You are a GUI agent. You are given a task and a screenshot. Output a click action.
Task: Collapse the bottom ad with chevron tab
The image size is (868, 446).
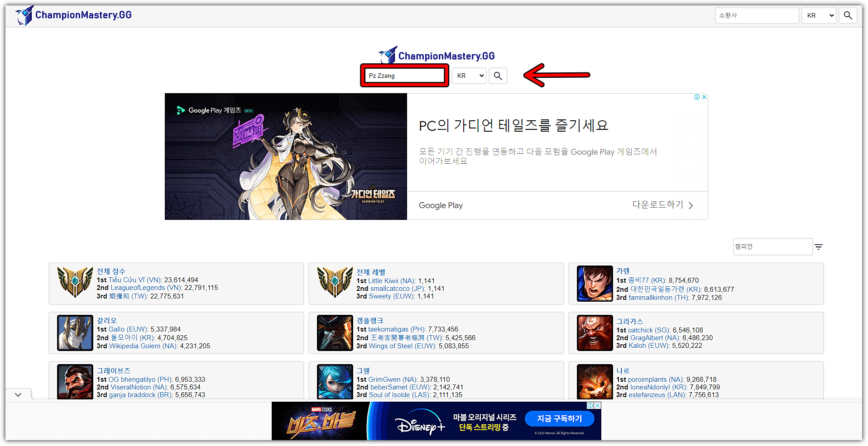pos(18,394)
